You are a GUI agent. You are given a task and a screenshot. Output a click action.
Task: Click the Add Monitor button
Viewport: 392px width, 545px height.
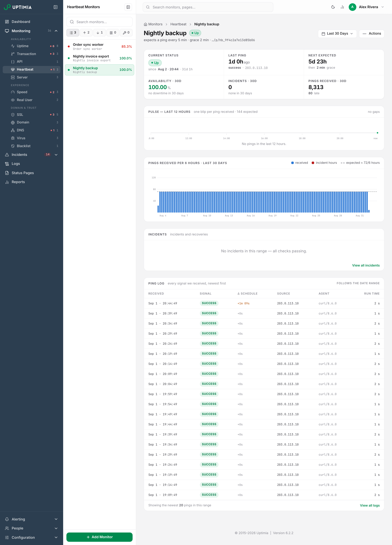[x=99, y=537]
